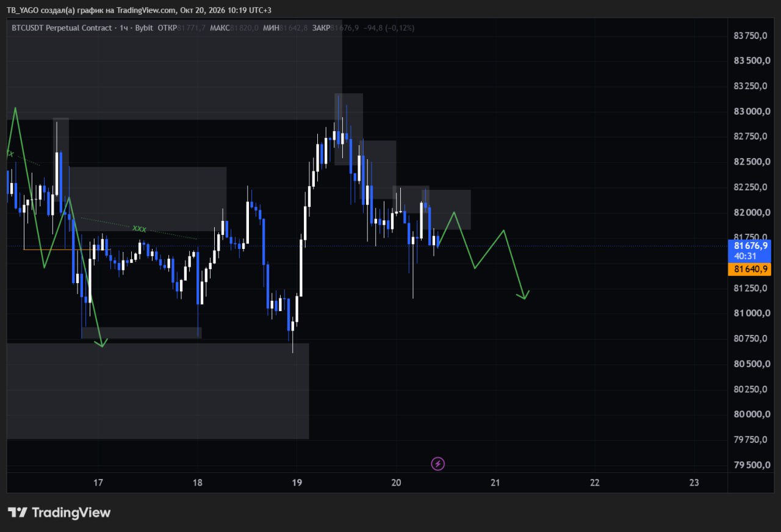This screenshot has height=532, width=781.
Task: Click the 81000,0 price axis label
Action: 750,314
